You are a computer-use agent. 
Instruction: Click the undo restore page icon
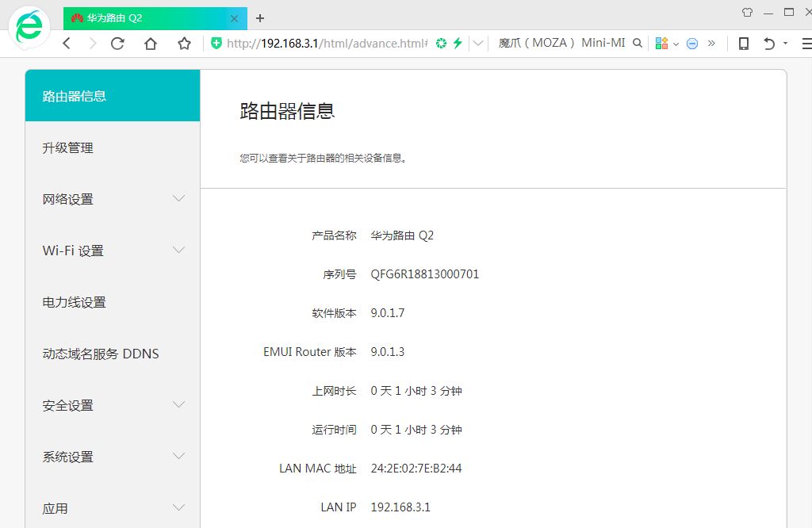[769, 44]
